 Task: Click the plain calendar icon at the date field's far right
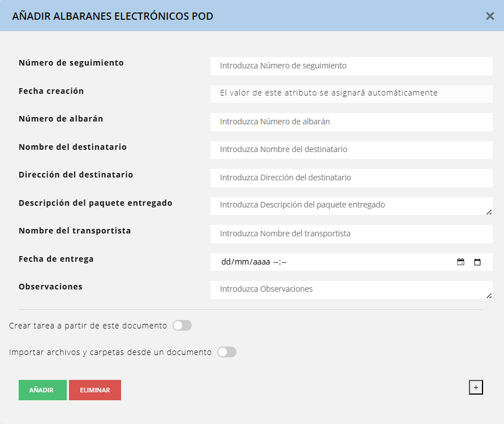coord(477,262)
